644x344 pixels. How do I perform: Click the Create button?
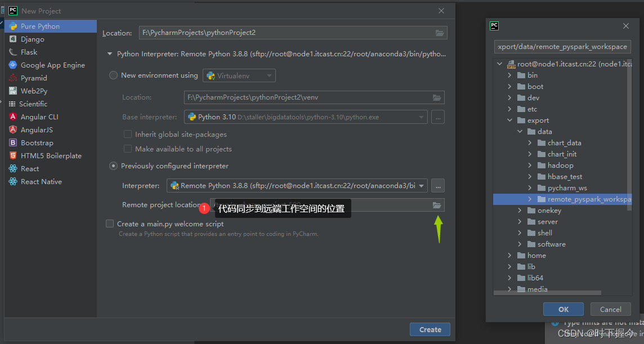[x=430, y=329]
